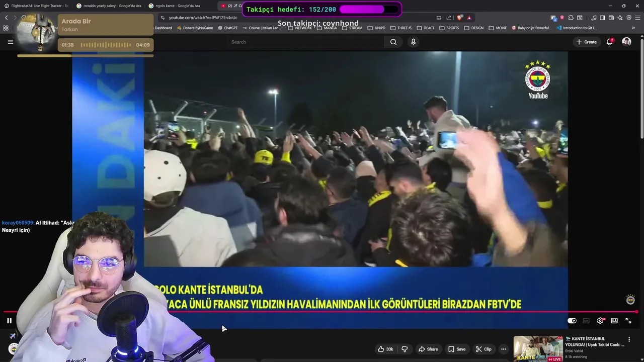Click the Create button
The width and height of the screenshot is (644, 362).
586,42
